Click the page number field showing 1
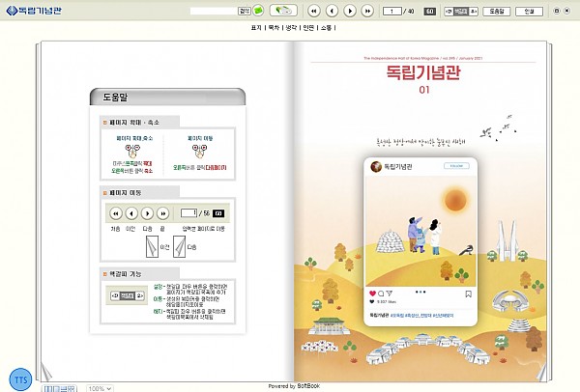The image size is (580, 392). 392,11
